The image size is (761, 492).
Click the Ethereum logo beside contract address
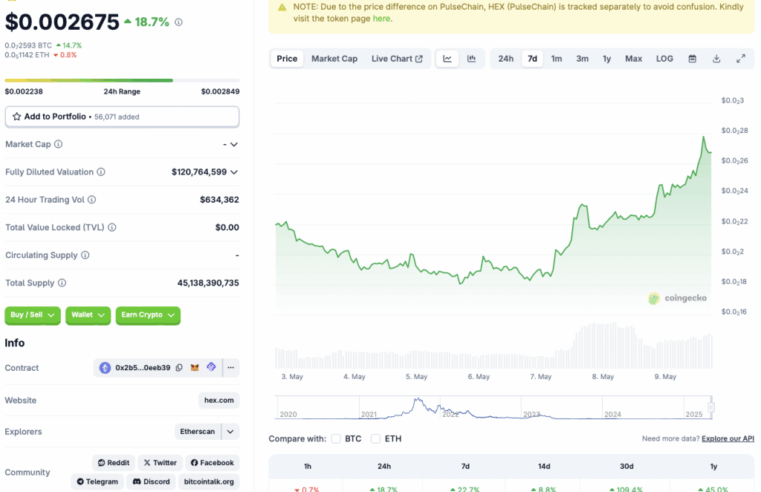105,368
